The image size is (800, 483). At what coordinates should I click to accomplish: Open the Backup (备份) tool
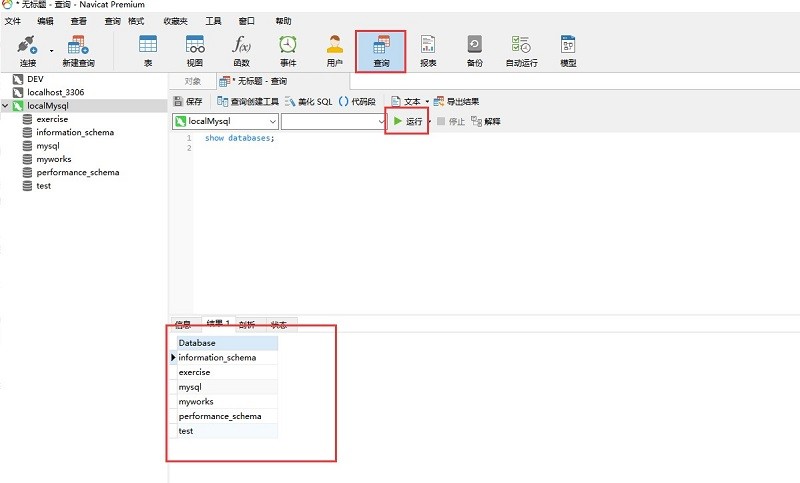tap(474, 51)
